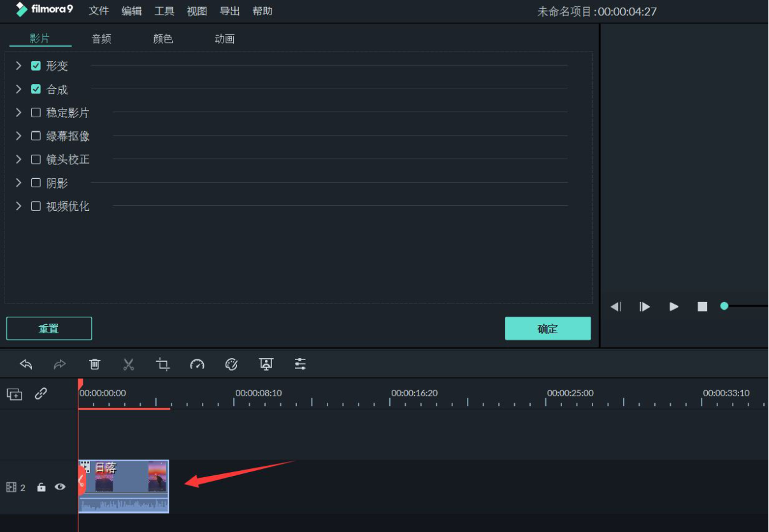Image resolution: width=769 pixels, height=532 pixels.
Task: Open the Crop tool
Action: (162, 364)
